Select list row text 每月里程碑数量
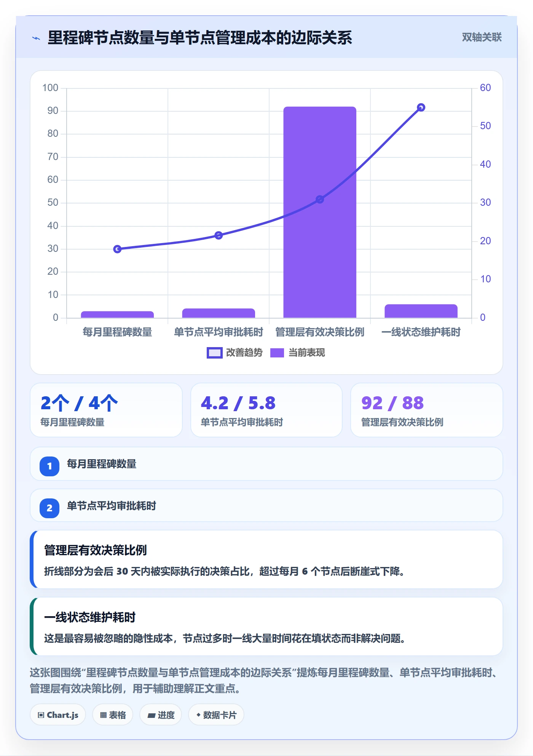Screen dimensions: 533x756 point(102,464)
